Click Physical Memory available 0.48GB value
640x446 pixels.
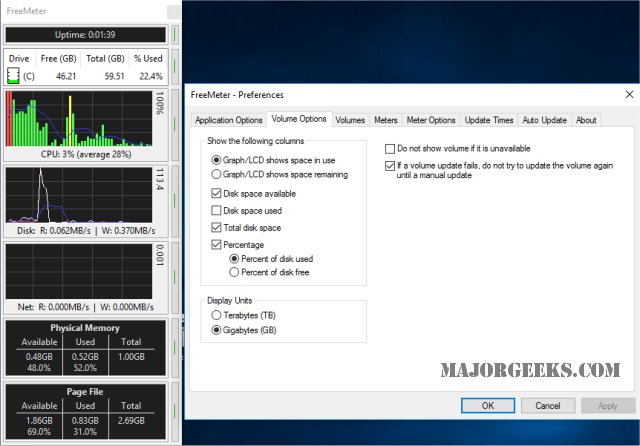tap(39, 356)
